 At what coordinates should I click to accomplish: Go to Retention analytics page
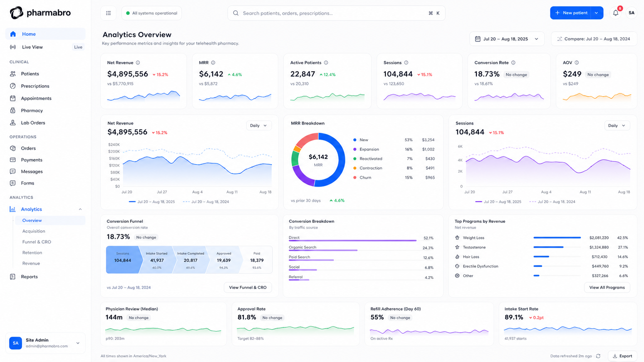32,253
